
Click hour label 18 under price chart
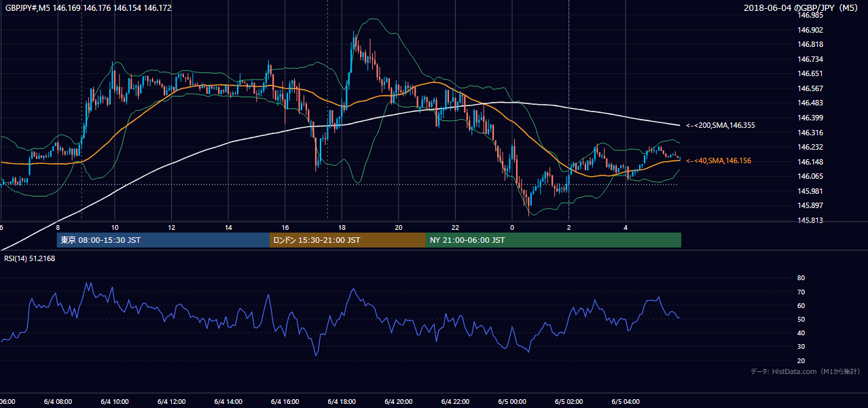tap(342, 228)
